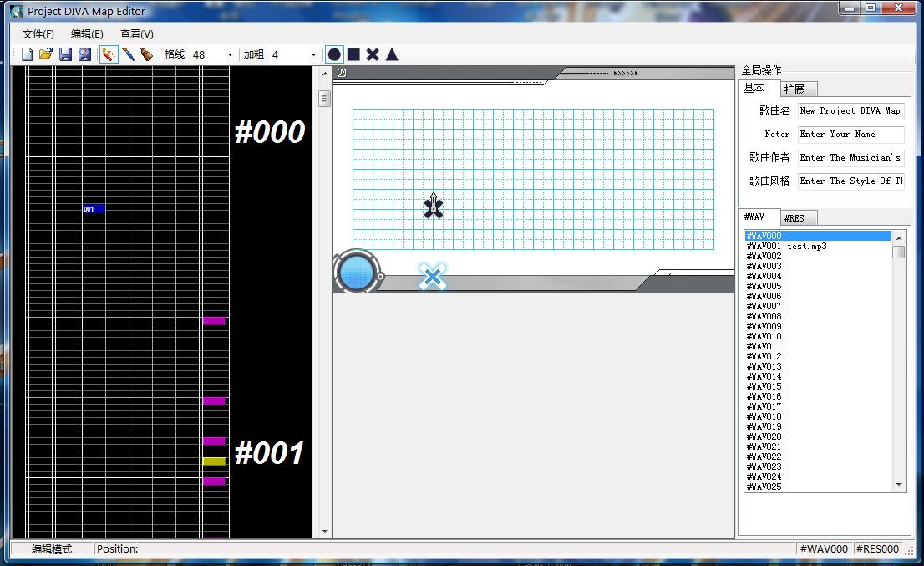Click the #001 measure label
The height and width of the screenshot is (566, 924).
269,453
